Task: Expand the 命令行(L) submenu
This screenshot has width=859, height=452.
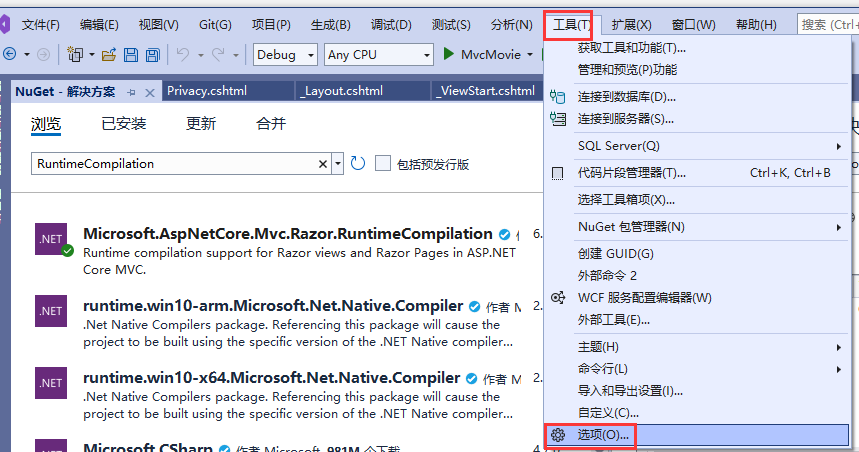Action: pyautogui.click(x=838, y=369)
